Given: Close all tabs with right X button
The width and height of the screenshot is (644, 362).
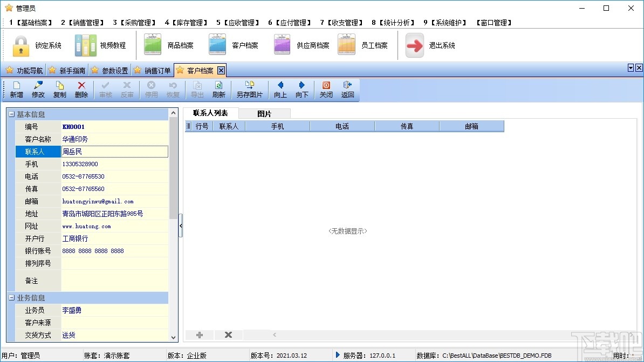Looking at the screenshot, I should click(x=639, y=68).
